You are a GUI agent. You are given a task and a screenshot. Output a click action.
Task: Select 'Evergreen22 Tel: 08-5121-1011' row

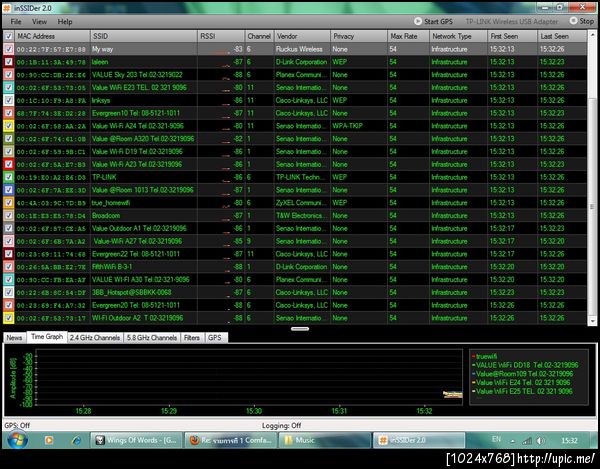pos(295,254)
